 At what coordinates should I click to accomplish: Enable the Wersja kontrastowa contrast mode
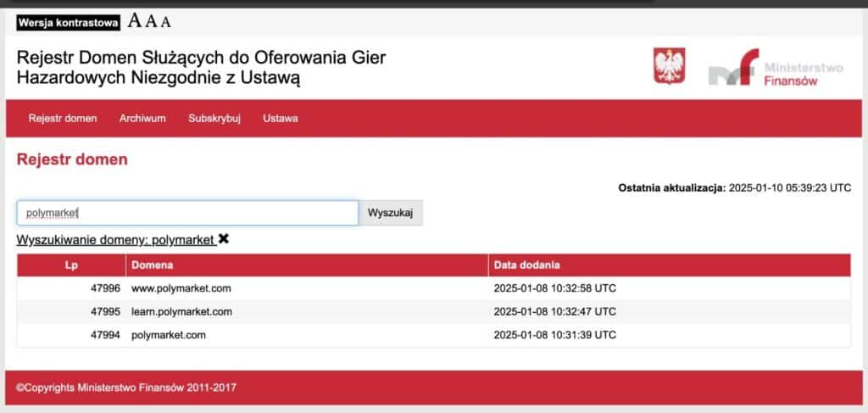(68, 23)
